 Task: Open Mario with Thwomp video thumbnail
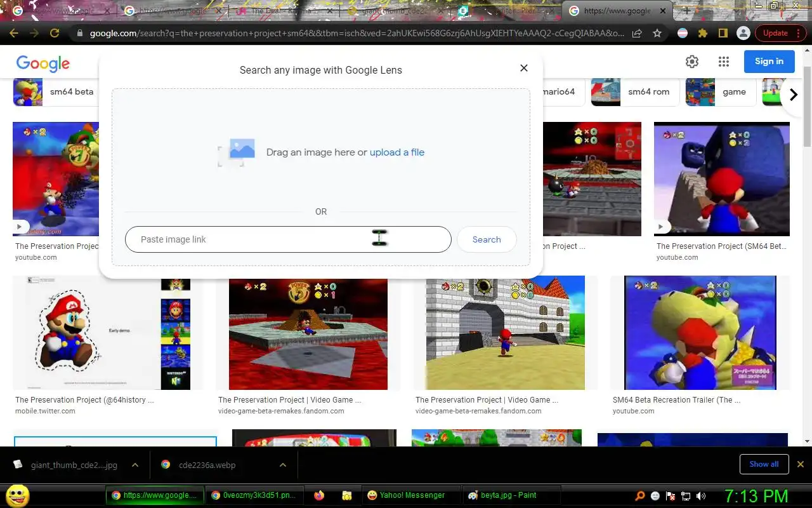(x=722, y=179)
